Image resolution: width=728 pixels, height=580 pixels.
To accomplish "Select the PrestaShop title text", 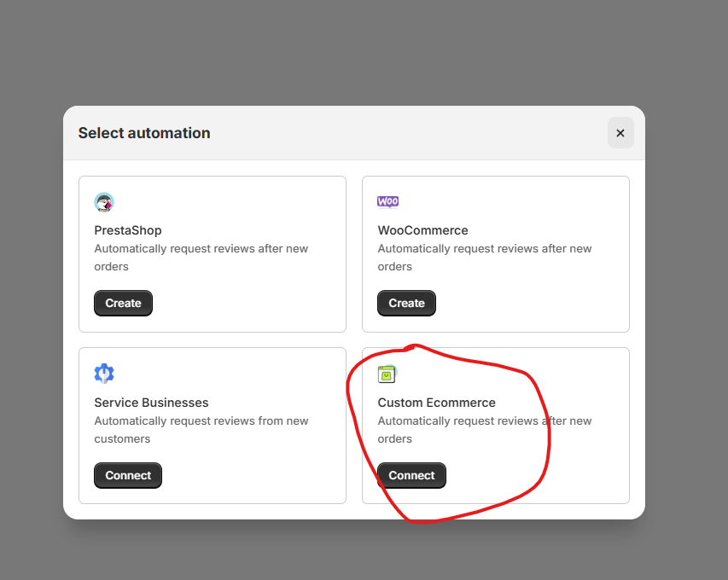I will [128, 230].
